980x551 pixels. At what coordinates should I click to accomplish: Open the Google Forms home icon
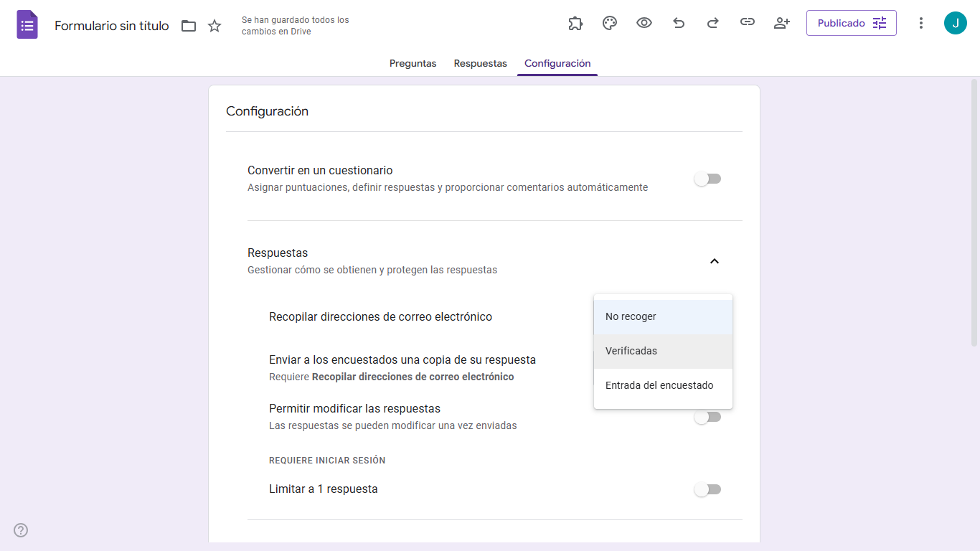[27, 25]
